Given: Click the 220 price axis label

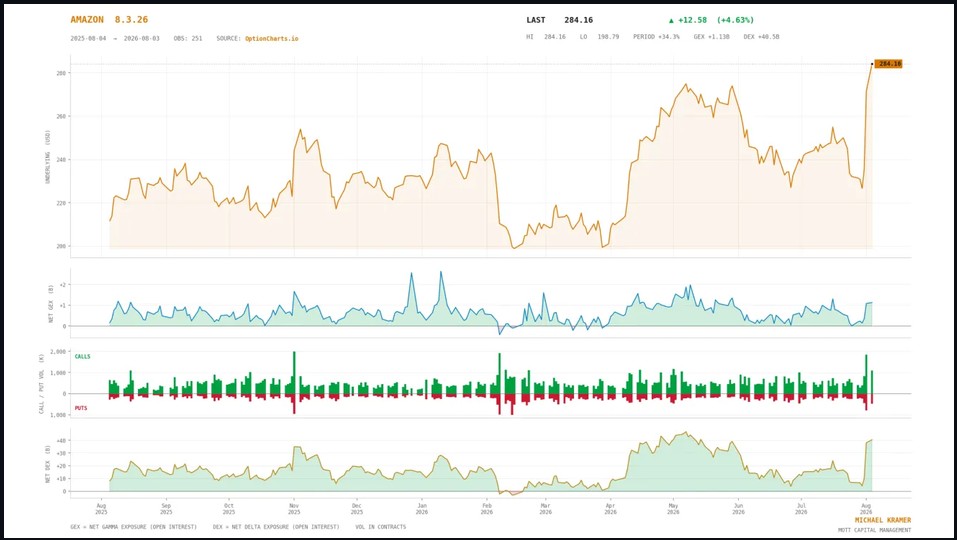Looking at the screenshot, I should click(x=60, y=203).
